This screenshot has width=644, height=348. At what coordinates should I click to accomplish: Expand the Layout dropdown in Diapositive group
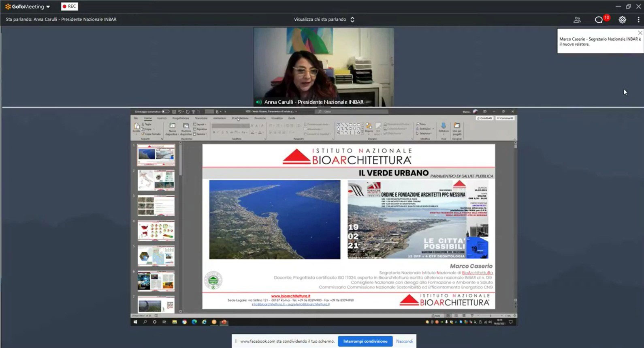[200, 125]
